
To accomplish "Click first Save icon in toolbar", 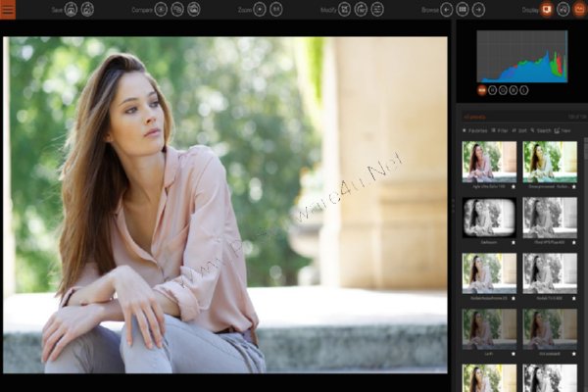I will [x=71, y=10].
